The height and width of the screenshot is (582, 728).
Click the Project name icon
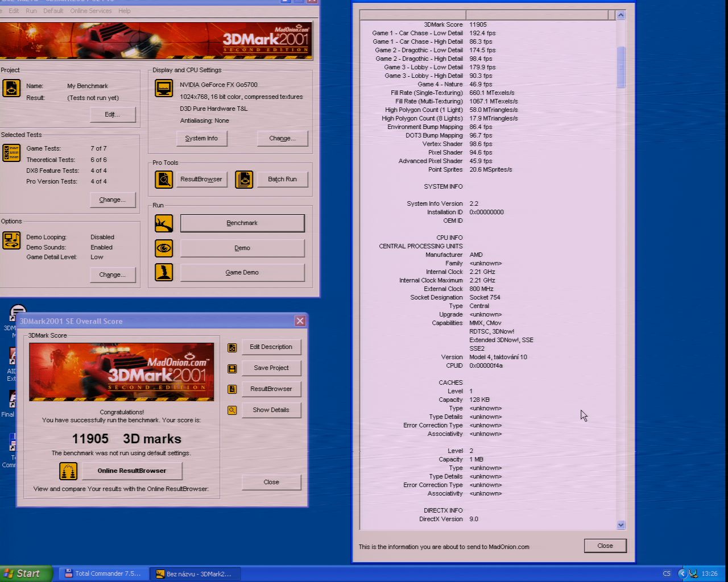pyautogui.click(x=11, y=88)
